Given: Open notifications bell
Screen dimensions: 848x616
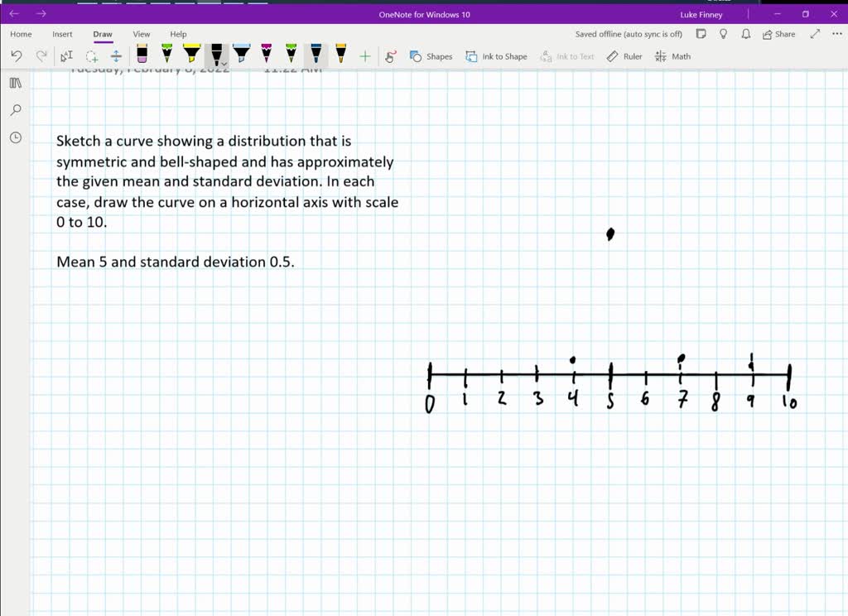Looking at the screenshot, I should pos(746,34).
